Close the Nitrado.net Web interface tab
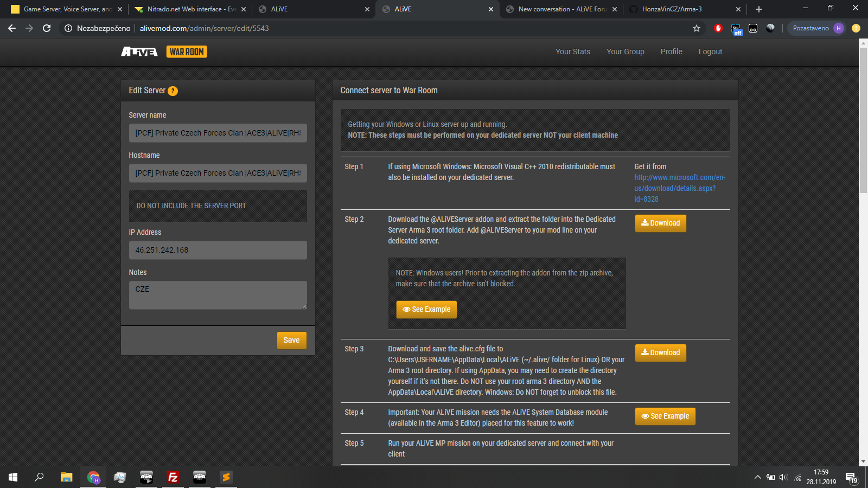 [244, 9]
